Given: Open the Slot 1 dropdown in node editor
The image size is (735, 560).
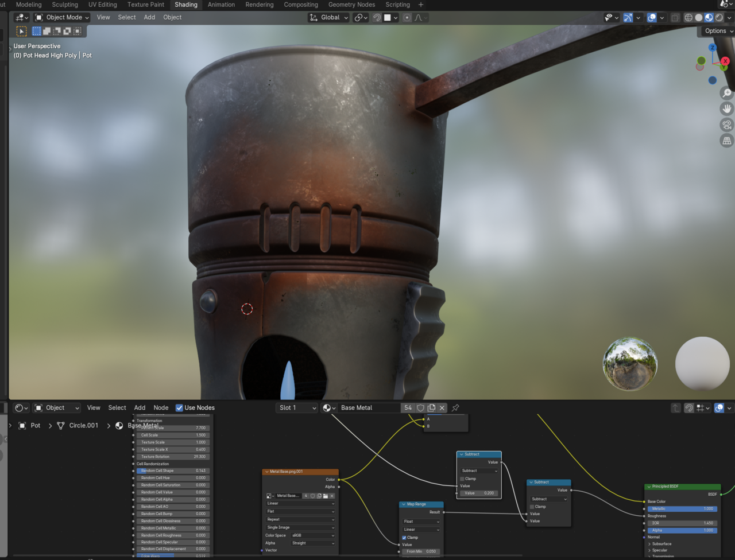Looking at the screenshot, I should click(296, 407).
